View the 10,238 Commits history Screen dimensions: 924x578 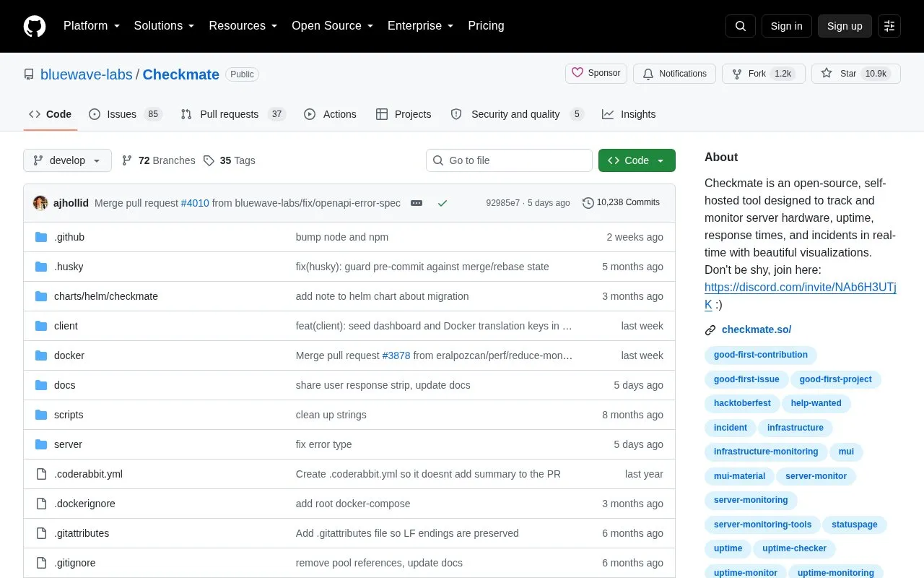coord(621,203)
